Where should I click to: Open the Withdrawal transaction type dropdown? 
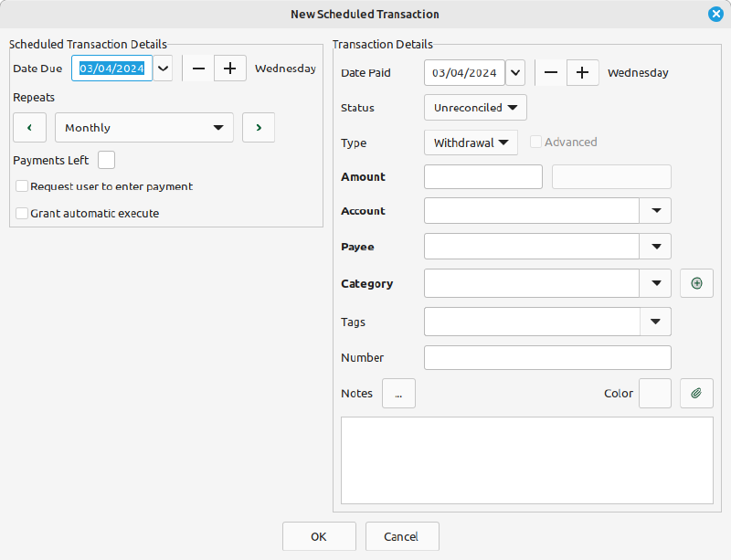coord(471,143)
